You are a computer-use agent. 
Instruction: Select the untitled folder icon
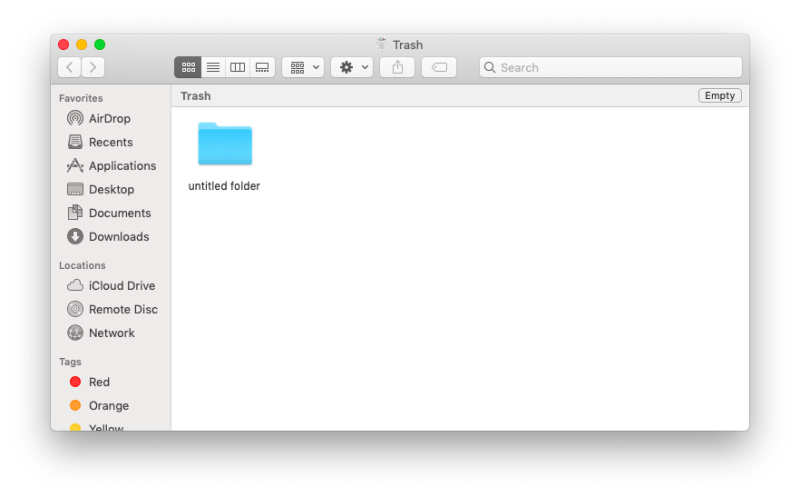coord(225,144)
